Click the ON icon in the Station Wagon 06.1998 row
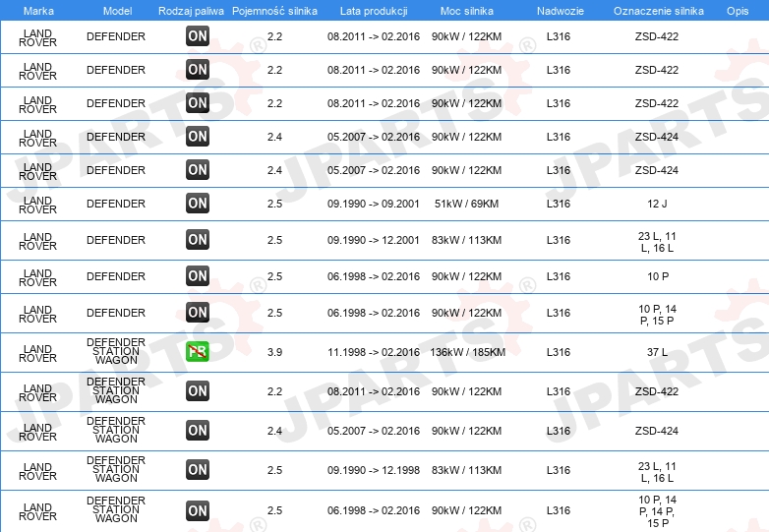Screen dimensions: 769x532 click(198, 511)
